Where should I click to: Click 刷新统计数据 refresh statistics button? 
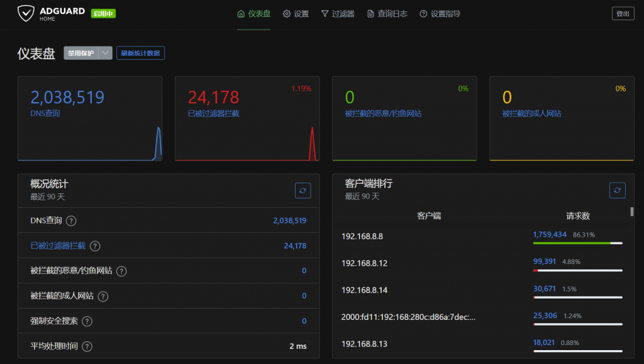point(140,53)
